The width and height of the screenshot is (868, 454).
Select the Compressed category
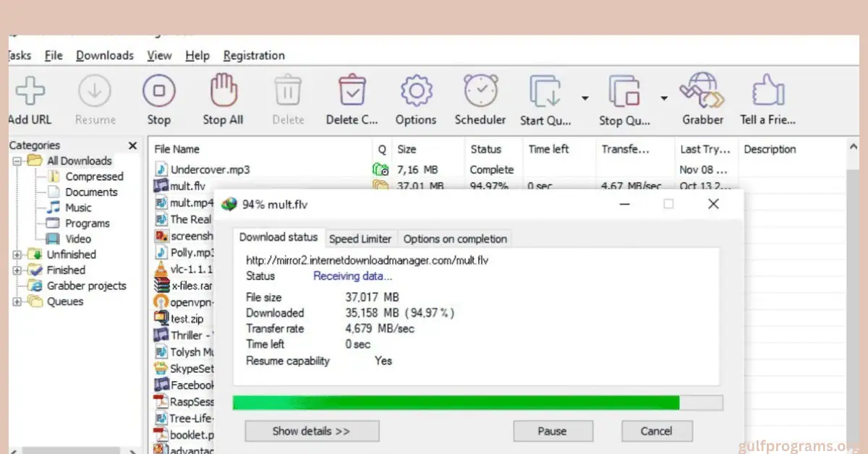[93, 176]
